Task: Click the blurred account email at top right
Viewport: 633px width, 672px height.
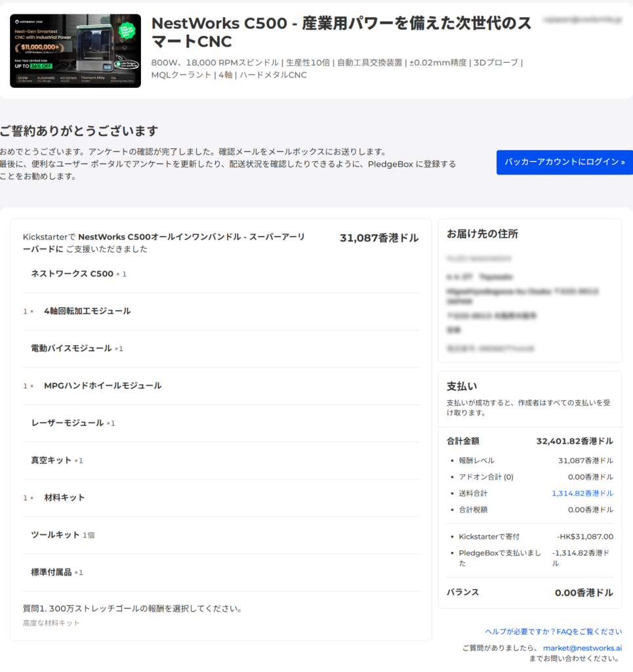Action: coord(581,21)
